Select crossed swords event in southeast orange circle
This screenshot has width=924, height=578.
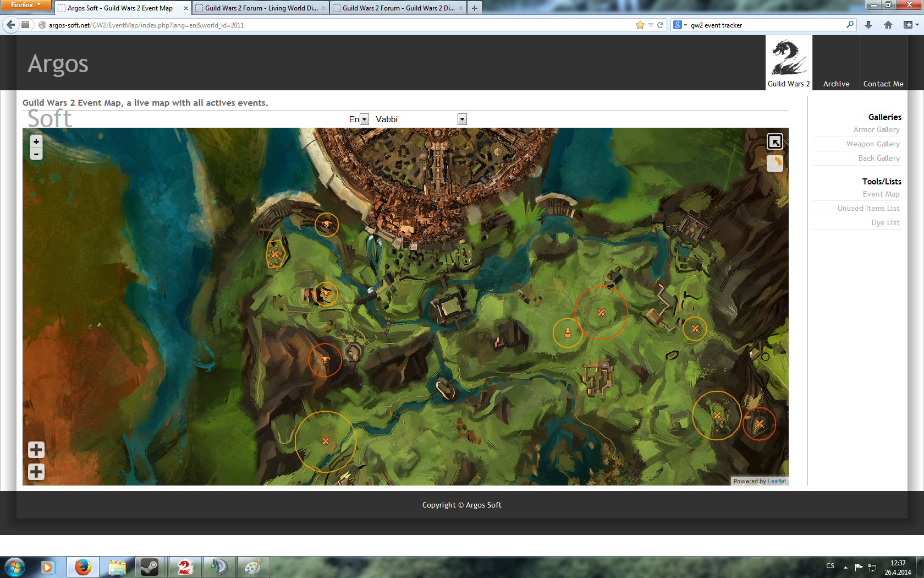click(717, 416)
